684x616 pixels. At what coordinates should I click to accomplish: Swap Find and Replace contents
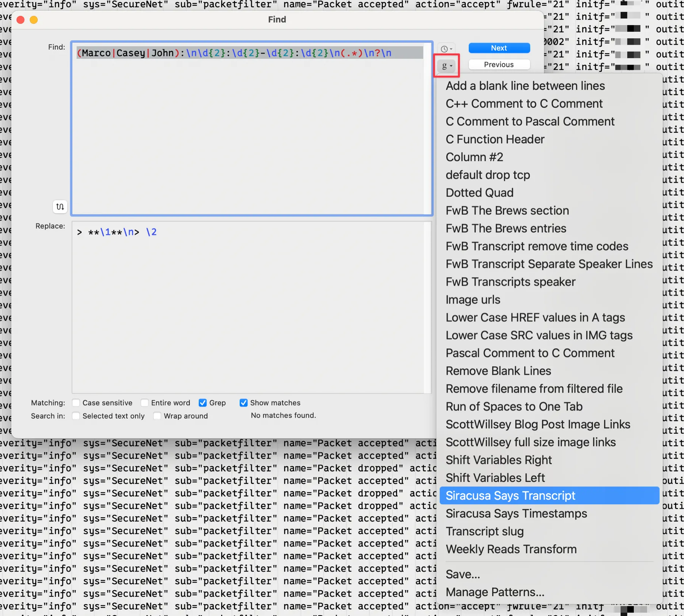(60, 207)
